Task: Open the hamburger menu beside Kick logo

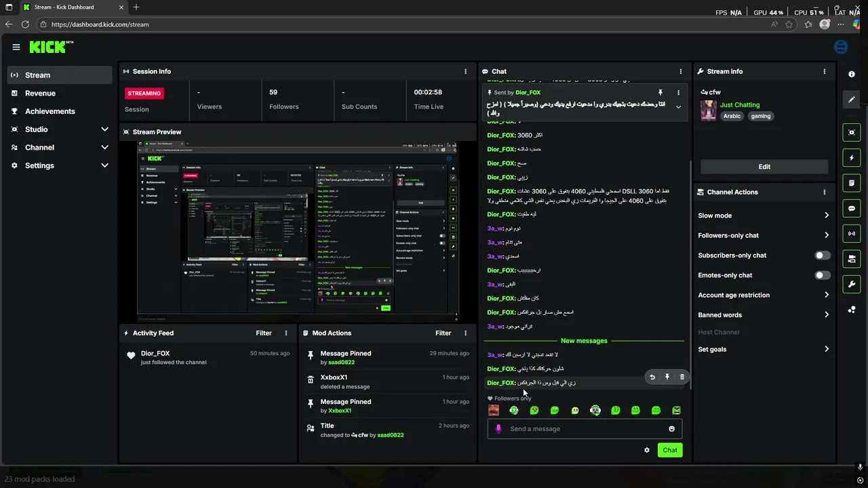Action: click(16, 47)
